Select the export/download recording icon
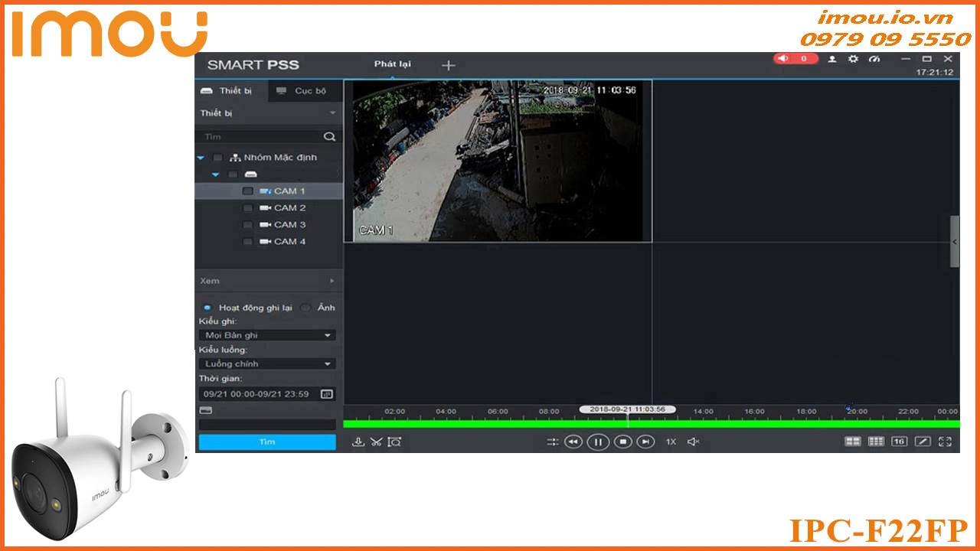Image resolution: width=980 pixels, height=551 pixels. (x=358, y=442)
